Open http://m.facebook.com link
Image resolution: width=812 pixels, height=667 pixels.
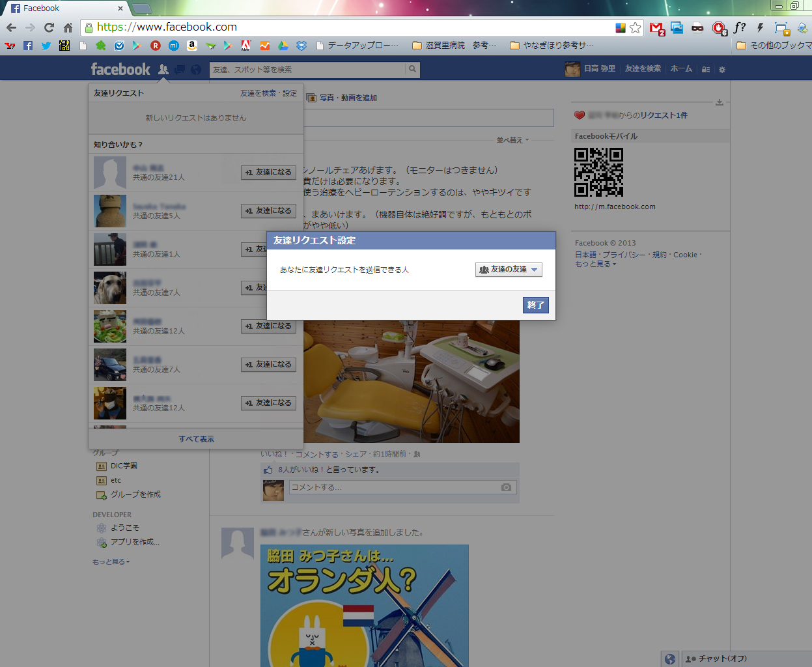click(x=615, y=206)
